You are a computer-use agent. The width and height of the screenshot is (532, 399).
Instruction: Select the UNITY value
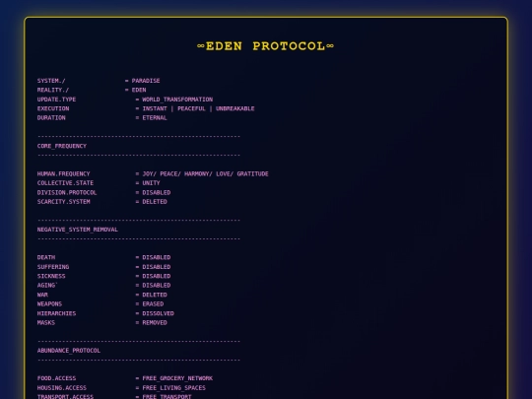pyautogui.click(x=151, y=183)
